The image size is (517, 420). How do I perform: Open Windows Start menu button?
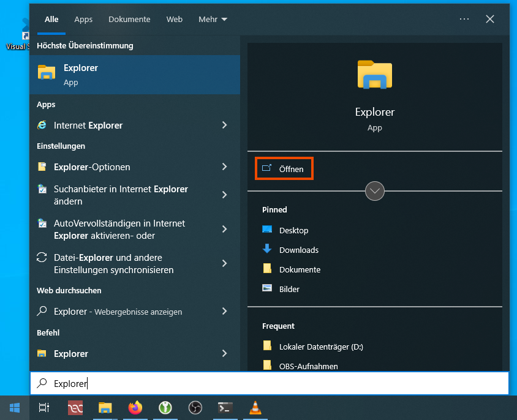pos(15,408)
